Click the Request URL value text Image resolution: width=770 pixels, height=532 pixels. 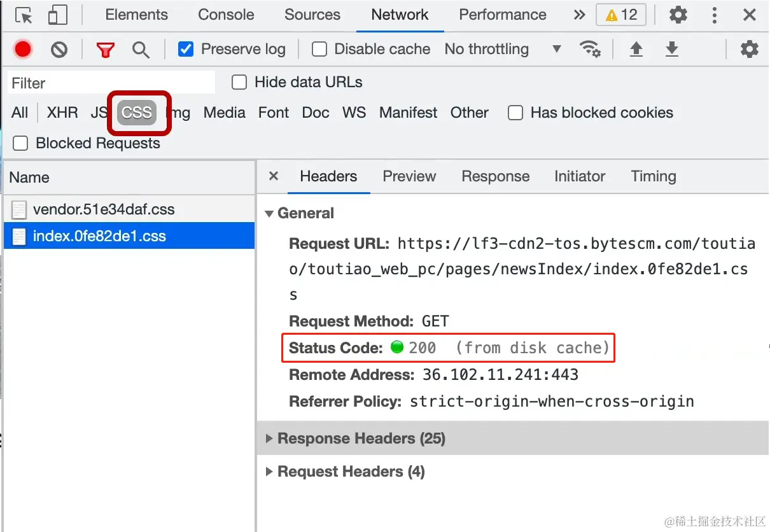(522, 269)
